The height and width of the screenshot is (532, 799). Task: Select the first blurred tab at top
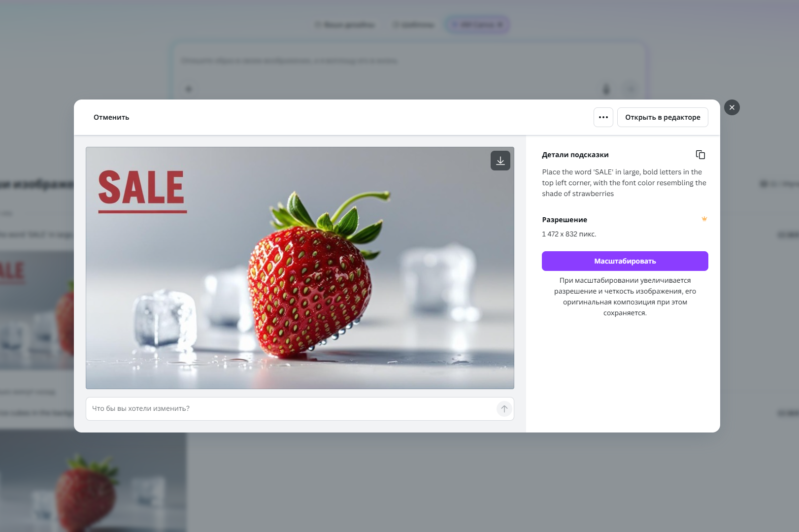345,25
